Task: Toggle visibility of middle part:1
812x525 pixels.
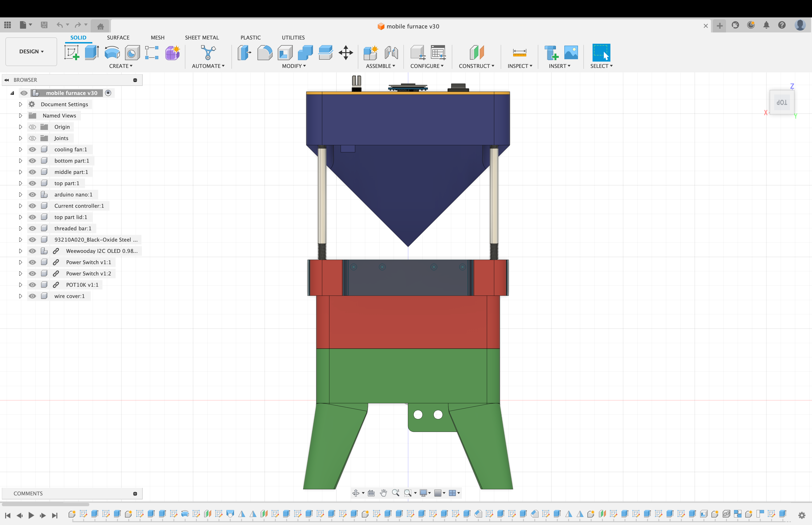Action: (32, 172)
